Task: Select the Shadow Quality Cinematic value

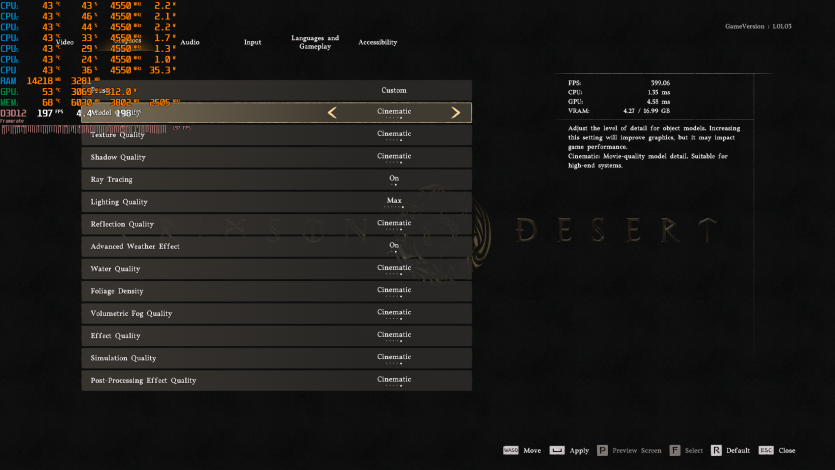Action: [394, 157]
